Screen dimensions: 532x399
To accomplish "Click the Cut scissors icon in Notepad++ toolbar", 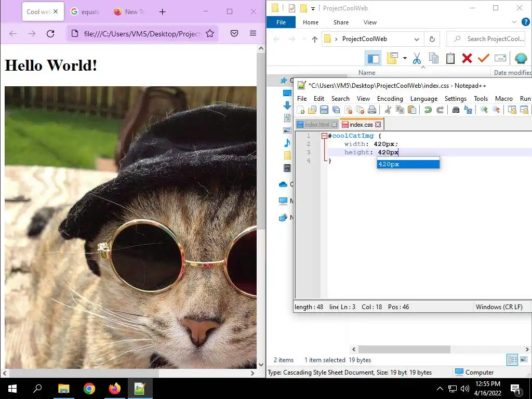I will click(388, 110).
